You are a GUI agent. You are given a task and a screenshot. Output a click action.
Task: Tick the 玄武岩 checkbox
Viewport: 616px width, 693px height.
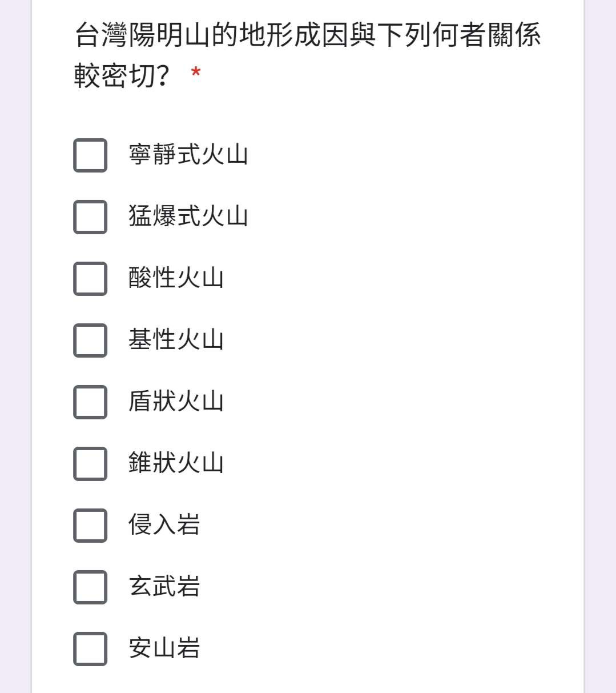click(x=90, y=587)
